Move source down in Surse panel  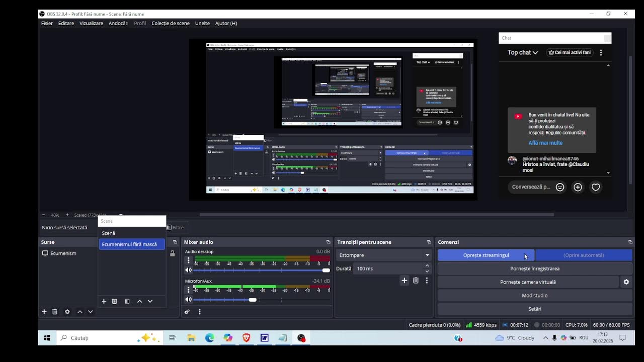point(91,312)
